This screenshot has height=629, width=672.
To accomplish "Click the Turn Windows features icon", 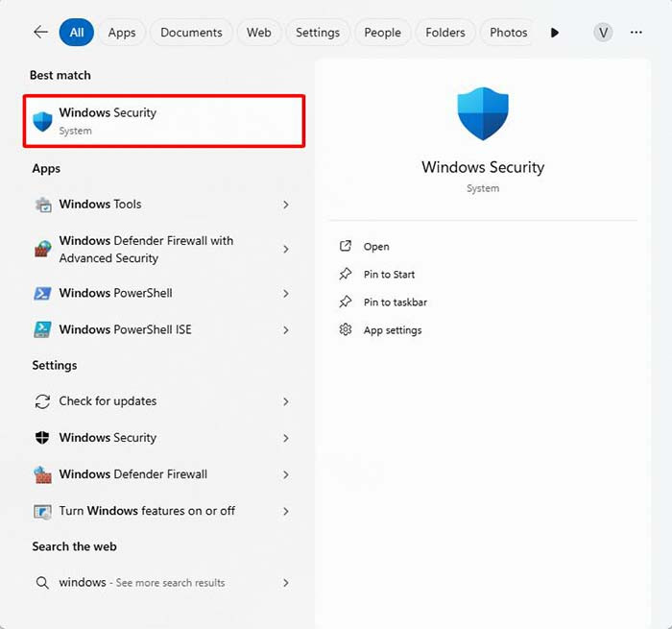I will 43,511.
